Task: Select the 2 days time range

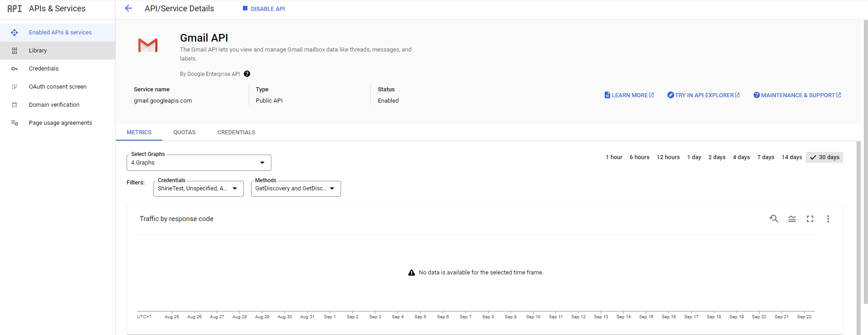Action: [x=716, y=157]
